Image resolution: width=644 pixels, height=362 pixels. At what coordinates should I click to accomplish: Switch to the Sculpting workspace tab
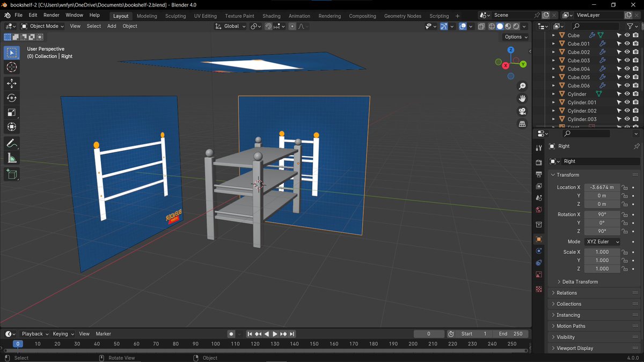coord(175,16)
